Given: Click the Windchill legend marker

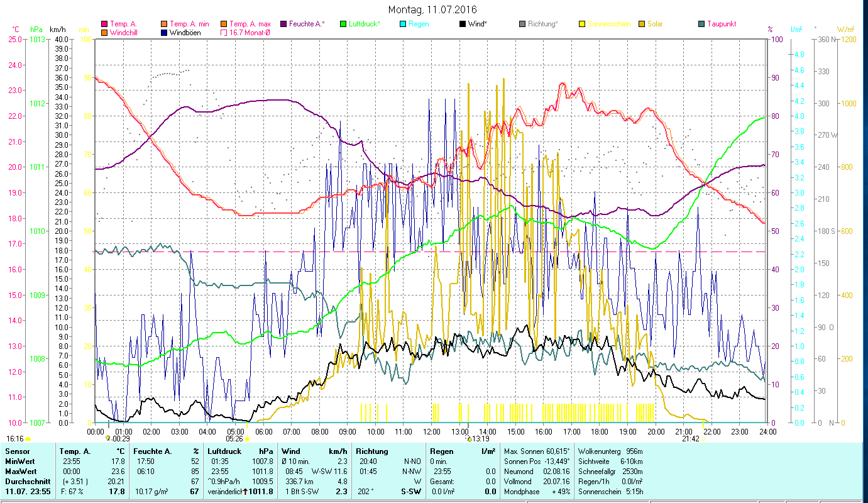Looking at the screenshot, I should tap(104, 33).
